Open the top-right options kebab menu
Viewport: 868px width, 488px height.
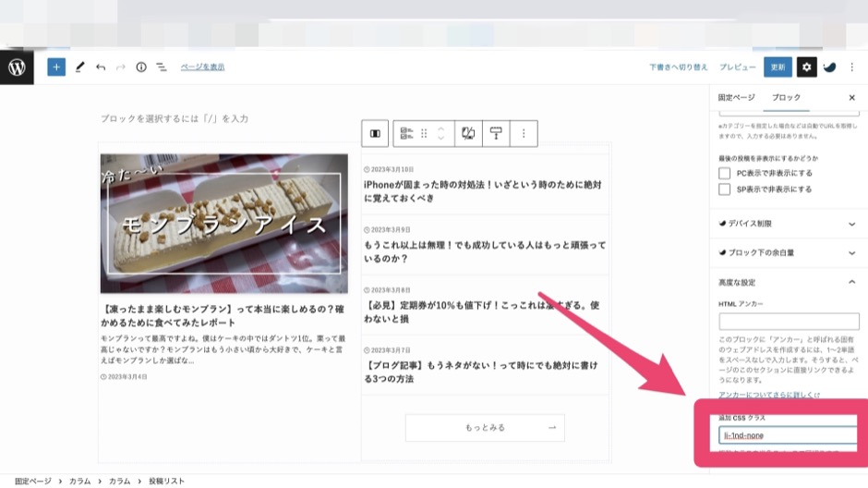(x=852, y=67)
